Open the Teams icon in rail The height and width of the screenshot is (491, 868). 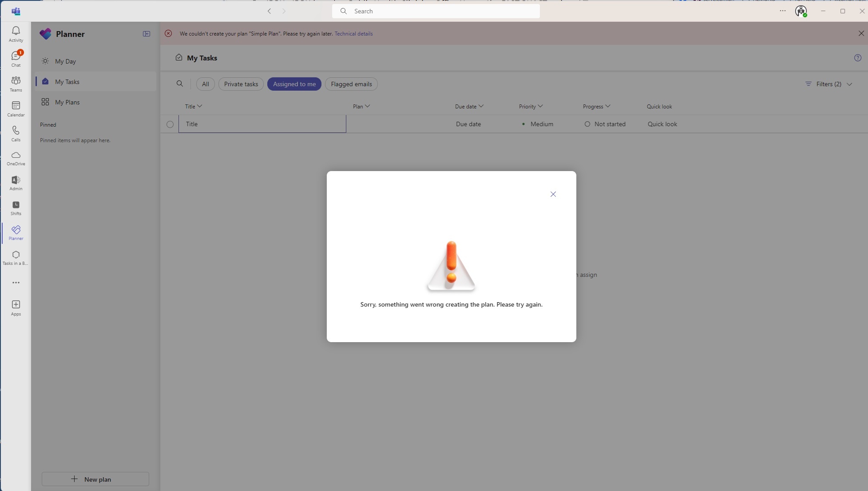pos(16,84)
